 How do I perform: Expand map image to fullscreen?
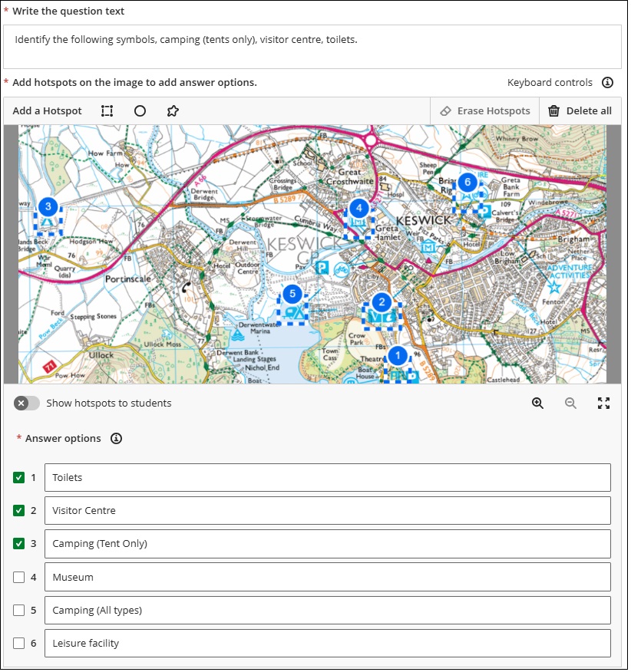[603, 403]
